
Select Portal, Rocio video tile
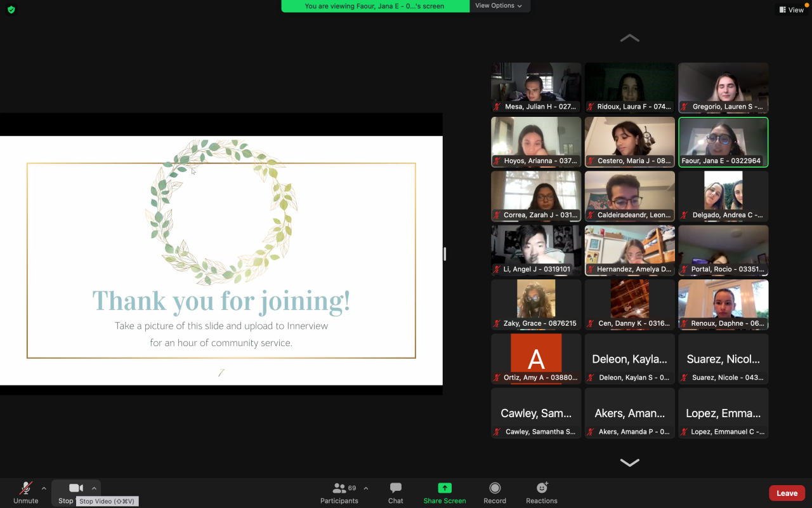tap(723, 250)
